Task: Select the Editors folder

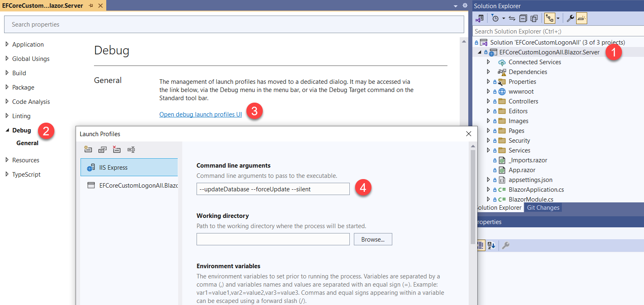Action: coord(518,111)
